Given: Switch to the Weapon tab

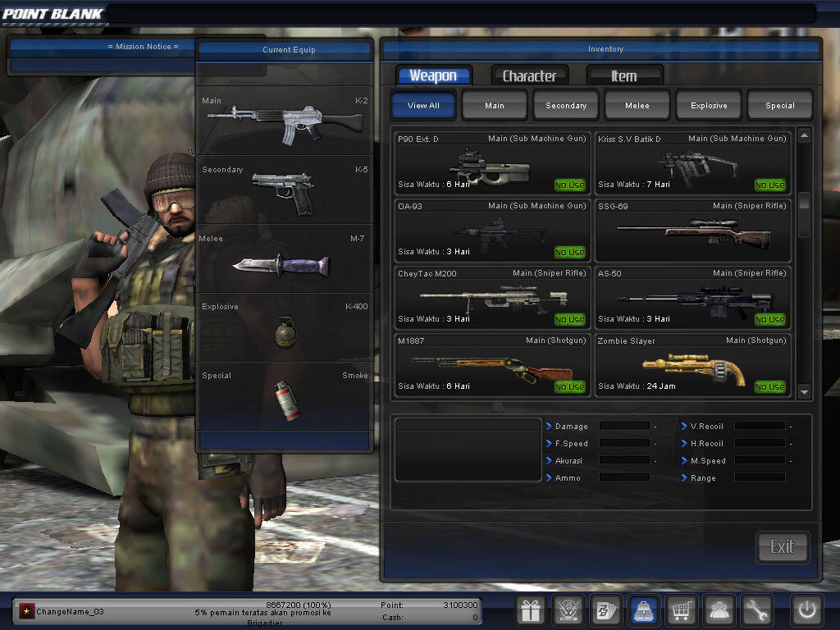Looking at the screenshot, I should pyautogui.click(x=433, y=75).
